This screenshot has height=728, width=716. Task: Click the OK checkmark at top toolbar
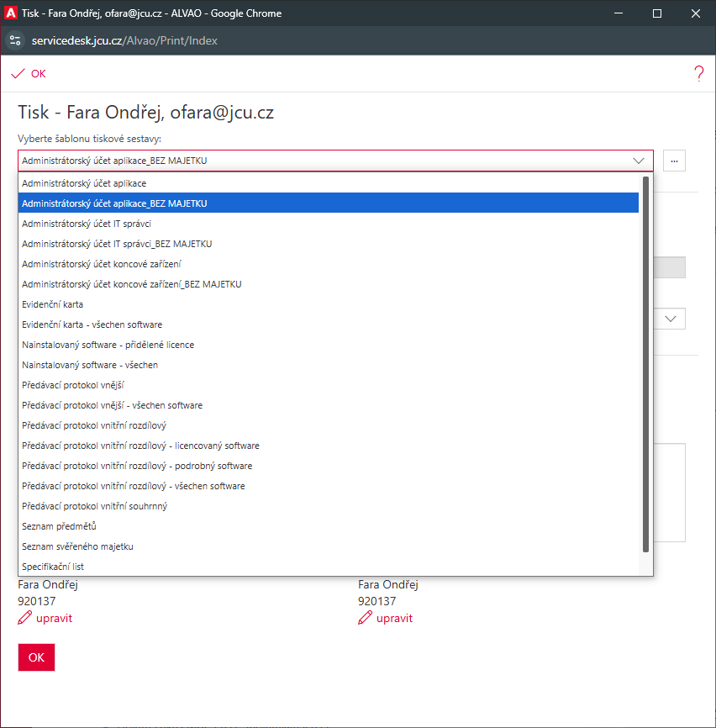29,74
